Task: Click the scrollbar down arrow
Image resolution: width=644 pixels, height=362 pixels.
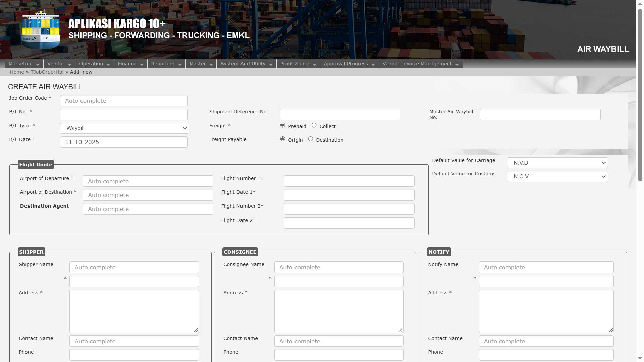Action: pos(640,358)
